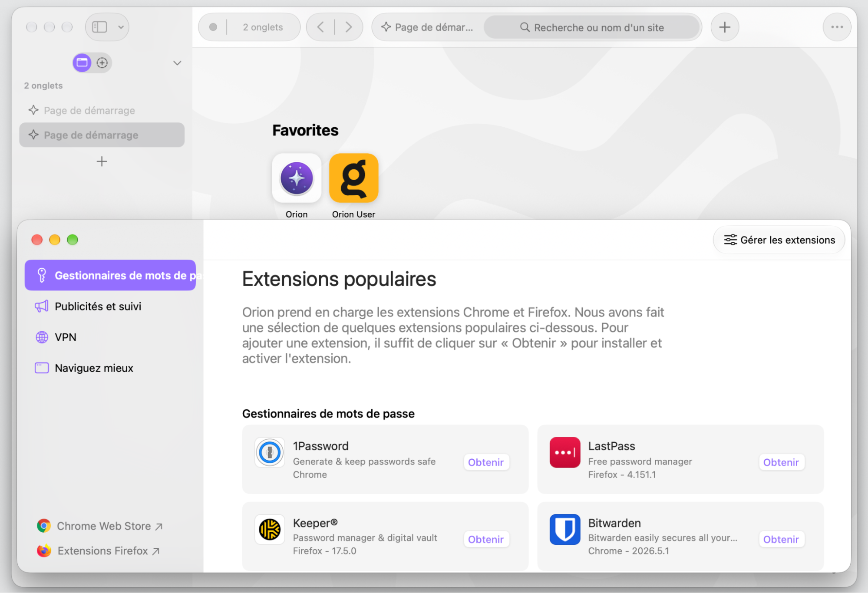Click the Recherche ou nom d'un site field

point(591,27)
